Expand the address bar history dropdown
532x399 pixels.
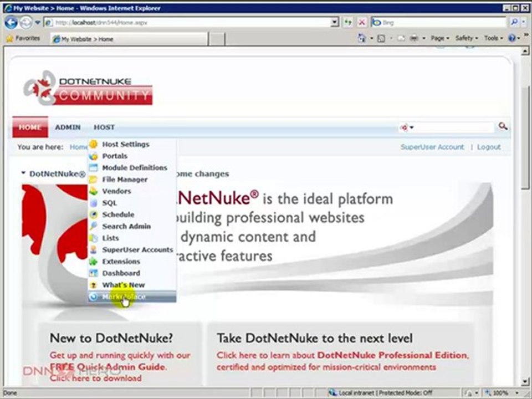[335, 23]
